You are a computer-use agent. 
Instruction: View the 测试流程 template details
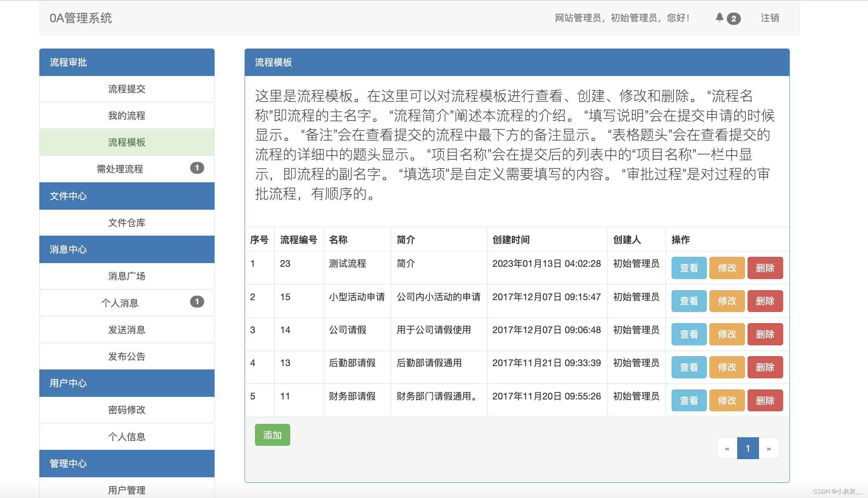tap(688, 268)
